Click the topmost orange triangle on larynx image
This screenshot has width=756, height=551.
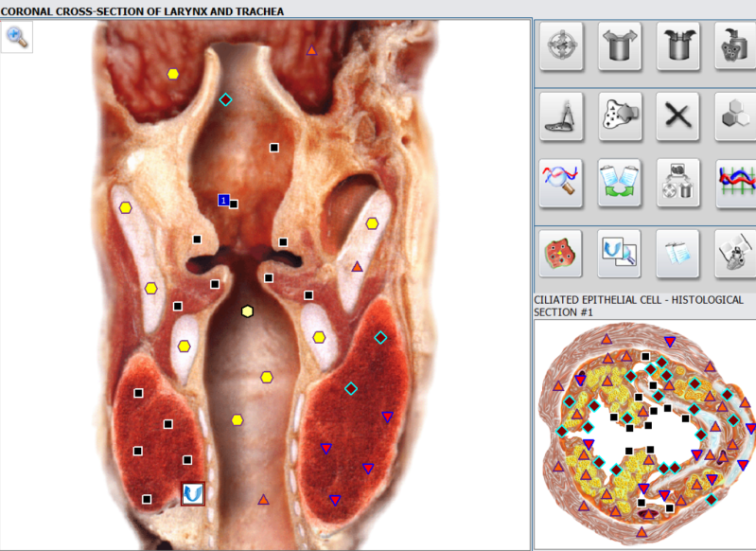click(311, 50)
